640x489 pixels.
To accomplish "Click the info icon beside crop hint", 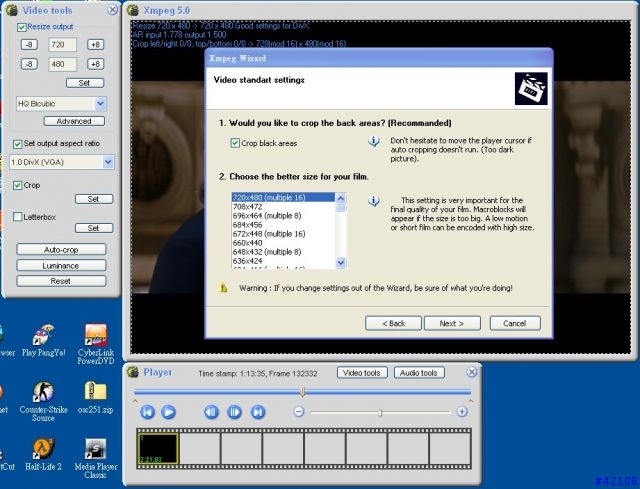I will (374, 141).
